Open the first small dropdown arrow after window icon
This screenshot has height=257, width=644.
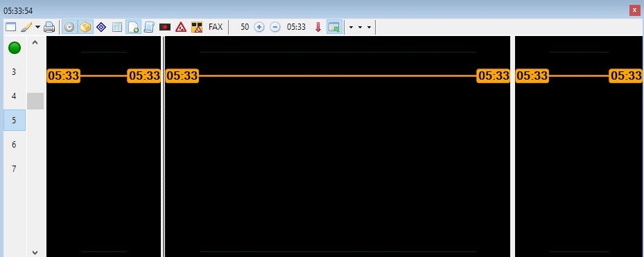[351, 28]
